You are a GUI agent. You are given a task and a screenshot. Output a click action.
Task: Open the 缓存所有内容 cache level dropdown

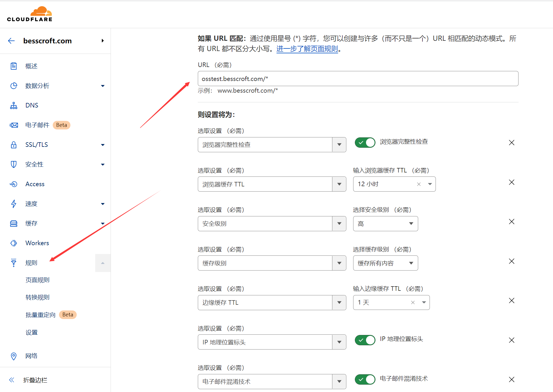click(385, 263)
